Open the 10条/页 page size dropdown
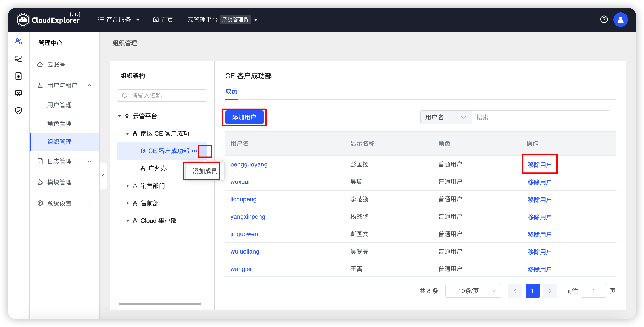 click(473, 291)
